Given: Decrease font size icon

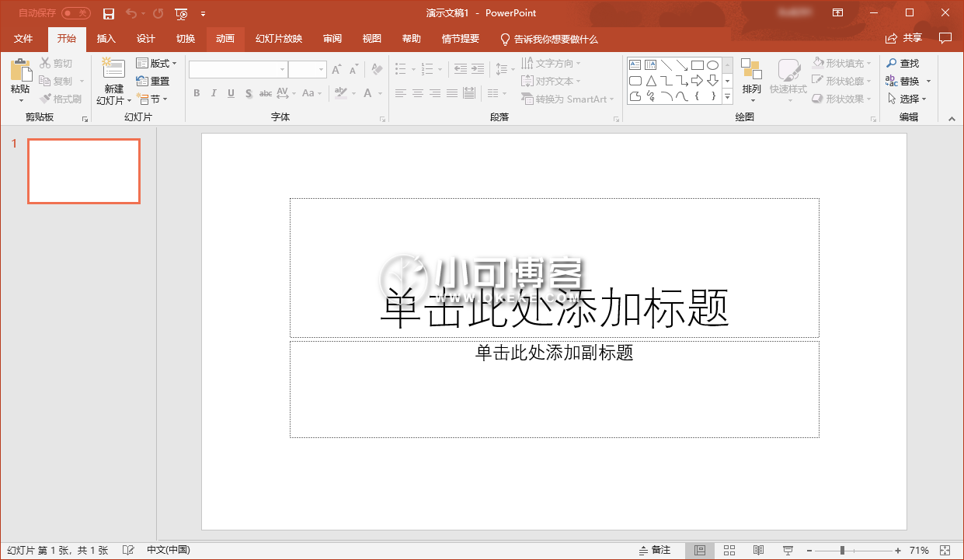Looking at the screenshot, I should click(x=353, y=70).
